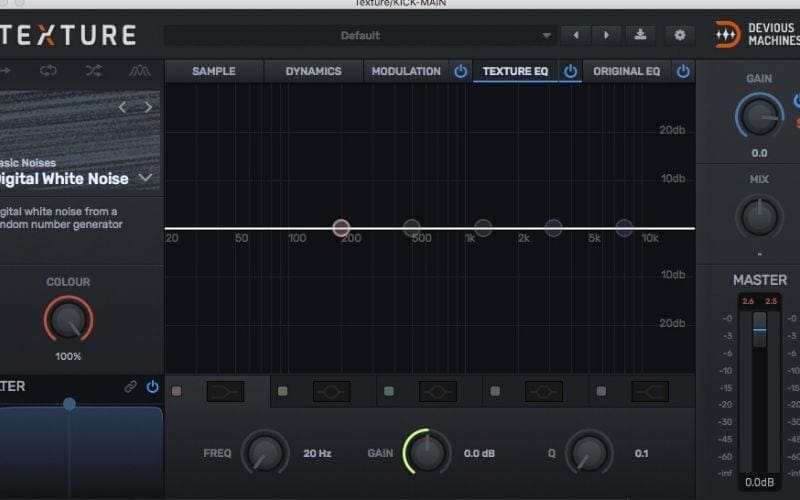800x500 pixels.
Task: Switch to the ORIGINAL EQ tab
Action: tap(627, 71)
